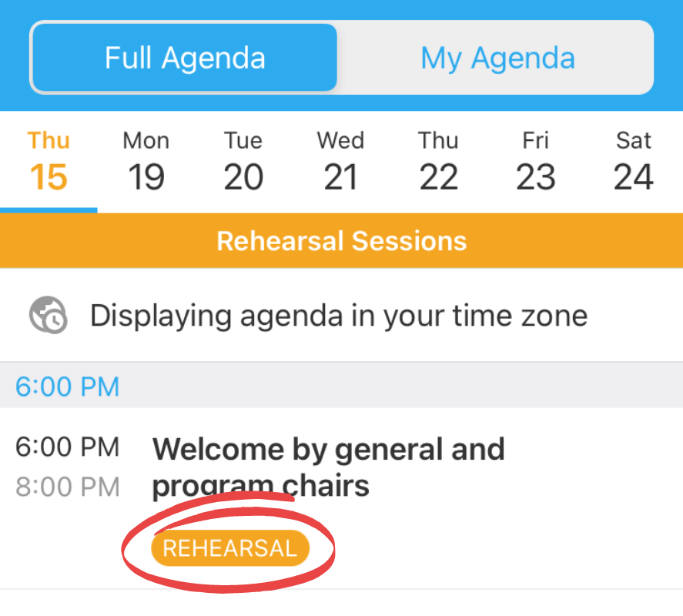Screen dimensions: 683x616
Task: Open the Wed 21 agenda day
Action: point(340,162)
